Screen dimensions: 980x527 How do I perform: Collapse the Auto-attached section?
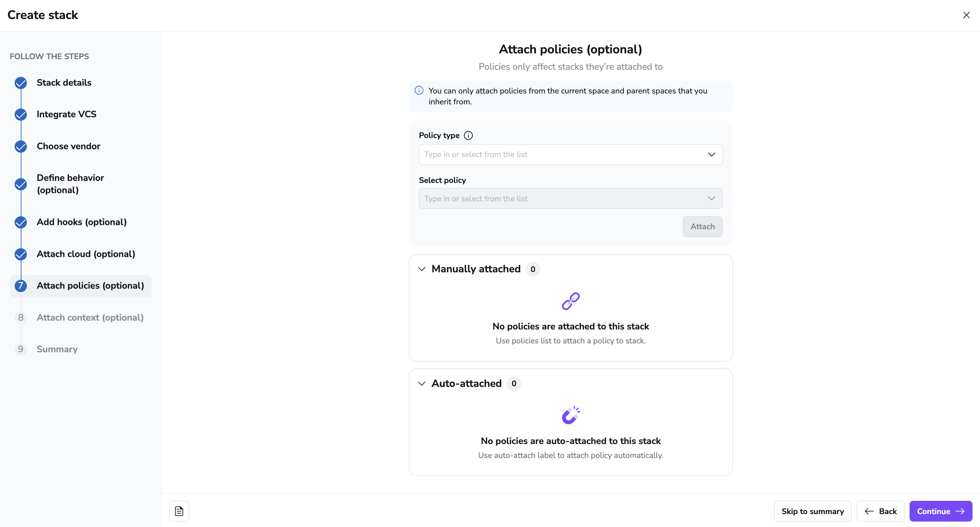[422, 384]
